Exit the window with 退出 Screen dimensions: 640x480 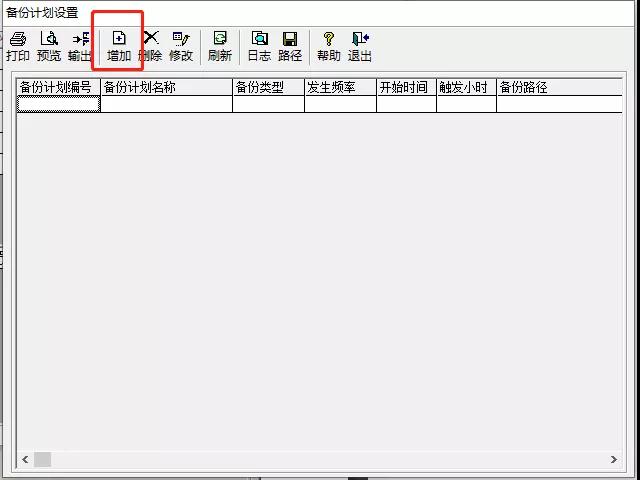(x=360, y=46)
